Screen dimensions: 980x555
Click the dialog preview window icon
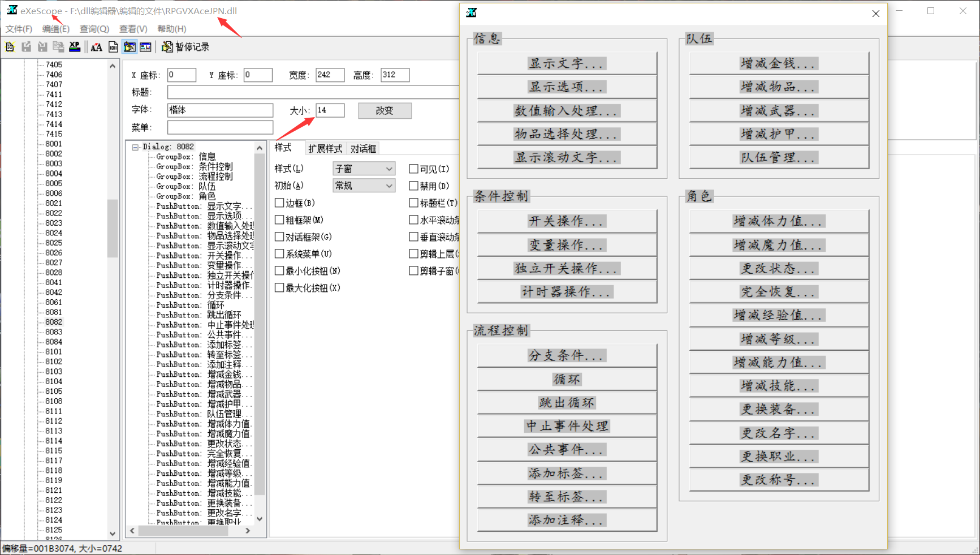[146, 47]
